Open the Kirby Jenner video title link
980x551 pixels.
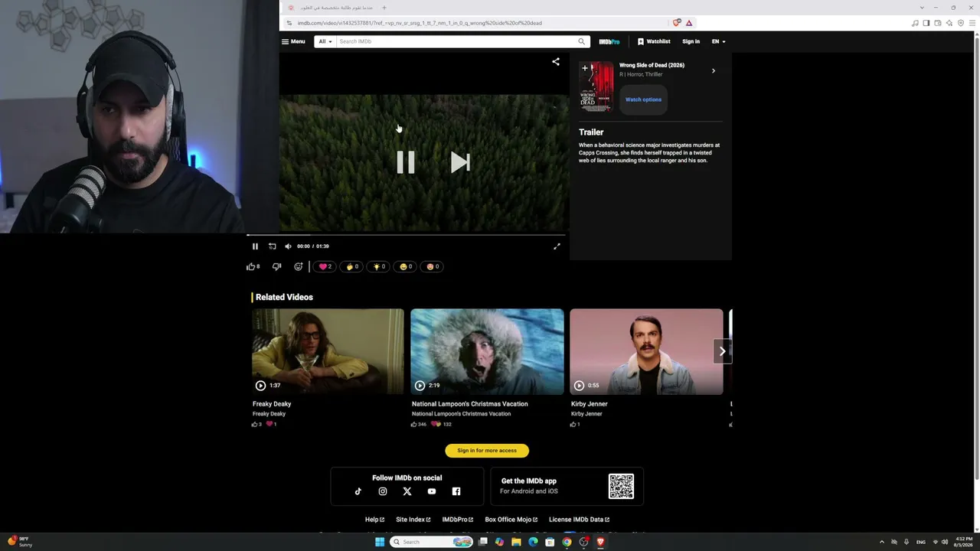(590, 404)
